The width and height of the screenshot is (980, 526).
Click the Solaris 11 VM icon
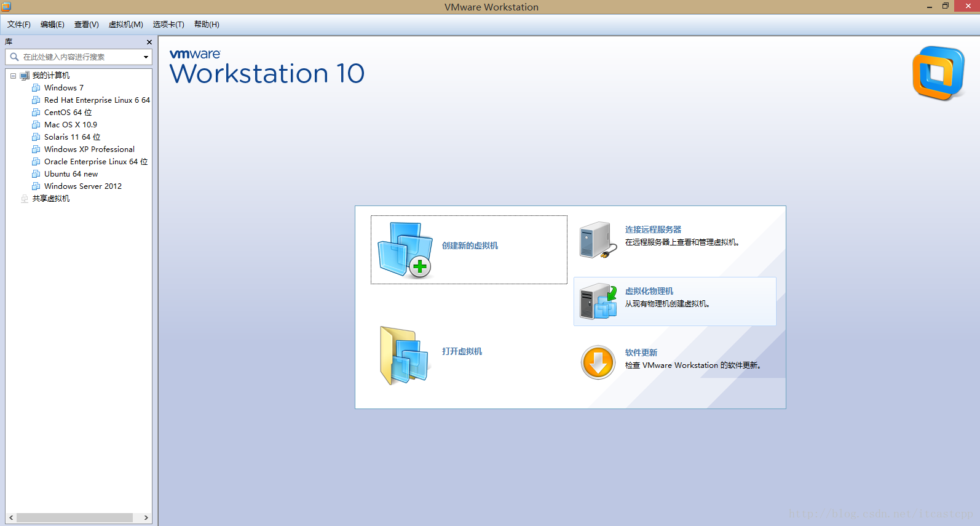[36, 137]
